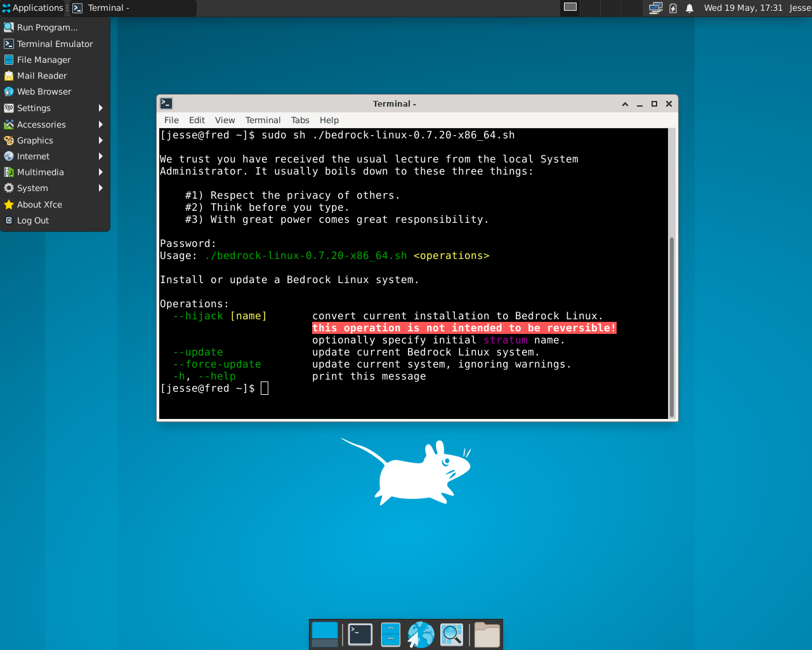Open File Manager menu entry
This screenshot has height=650, width=812.
tap(55, 60)
